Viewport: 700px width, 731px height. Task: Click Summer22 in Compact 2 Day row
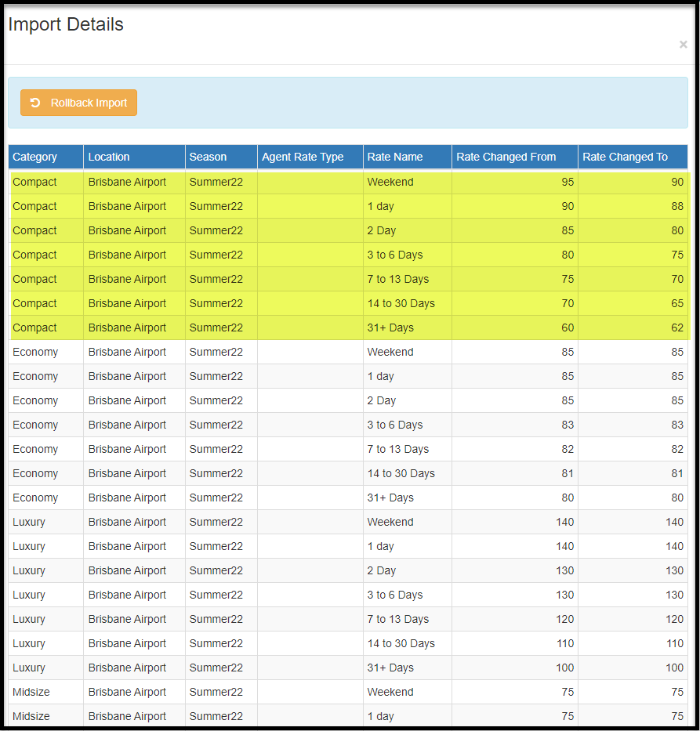216,230
